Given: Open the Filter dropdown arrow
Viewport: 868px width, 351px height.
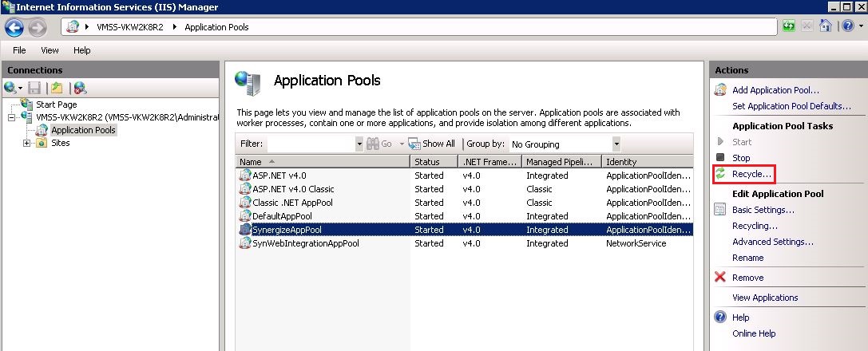Looking at the screenshot, I should pos(359,144).
